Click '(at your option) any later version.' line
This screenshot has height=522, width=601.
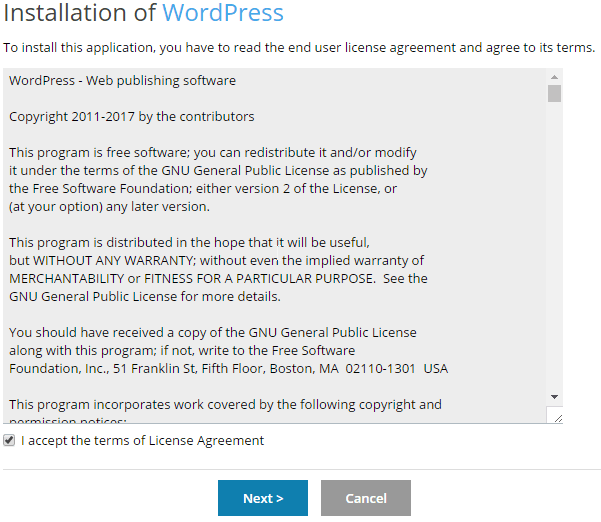coord(109,207)
